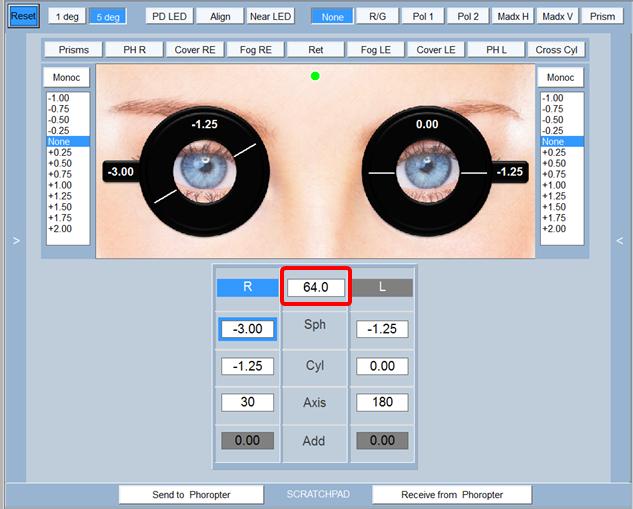
Task: Expand the right side panel arrow
Action: click(619, 240)
